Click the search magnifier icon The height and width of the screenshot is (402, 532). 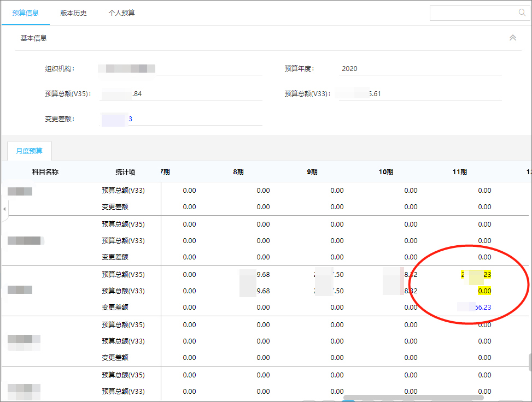[522, 12]
